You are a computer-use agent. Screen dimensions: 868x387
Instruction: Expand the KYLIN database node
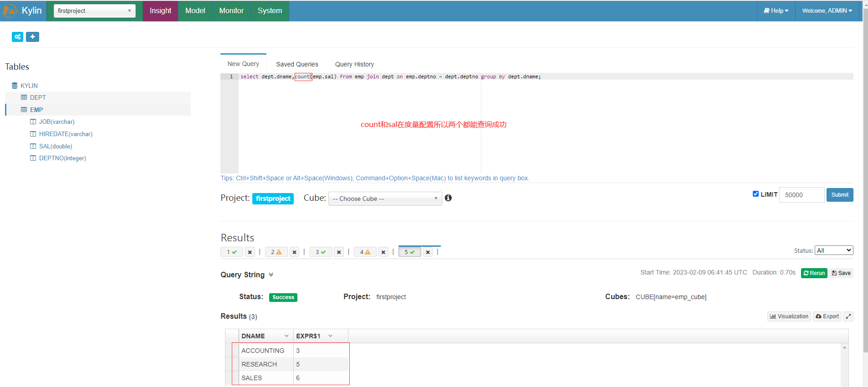[29, 86]
